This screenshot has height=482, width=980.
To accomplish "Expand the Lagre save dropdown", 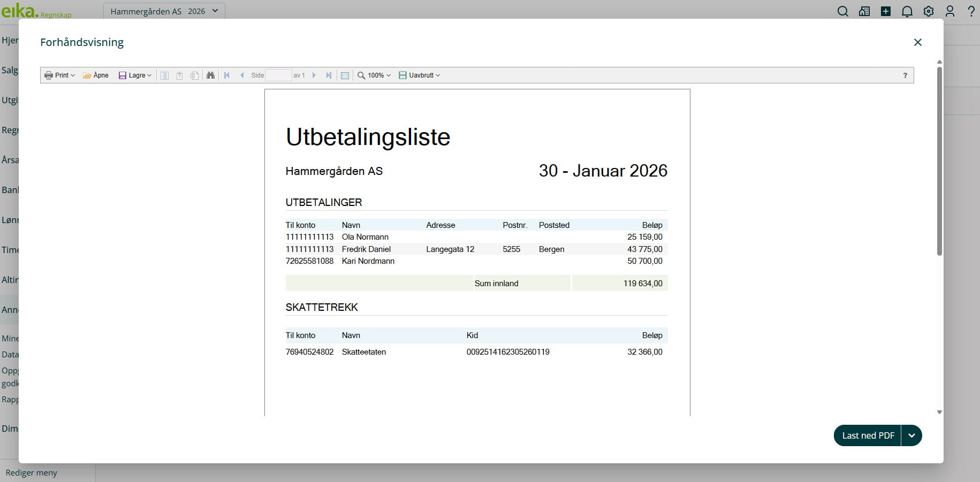I will click(x=135, y=75).
